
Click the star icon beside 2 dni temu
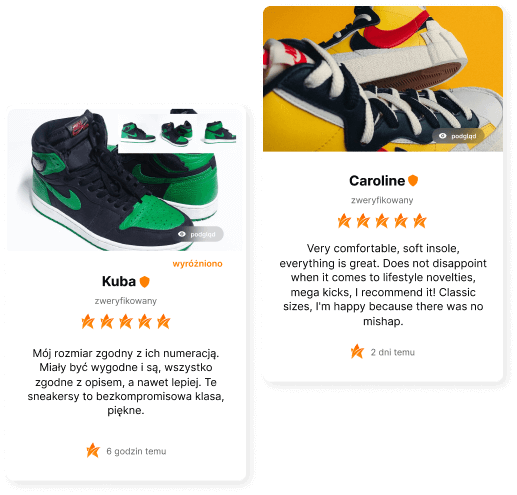[x=357, y=352]
